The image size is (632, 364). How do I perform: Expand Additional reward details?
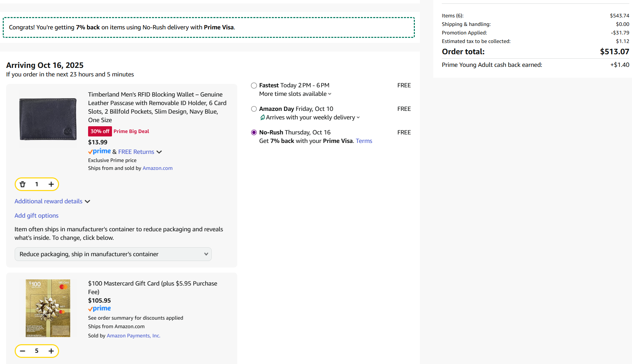pos(52,201)
